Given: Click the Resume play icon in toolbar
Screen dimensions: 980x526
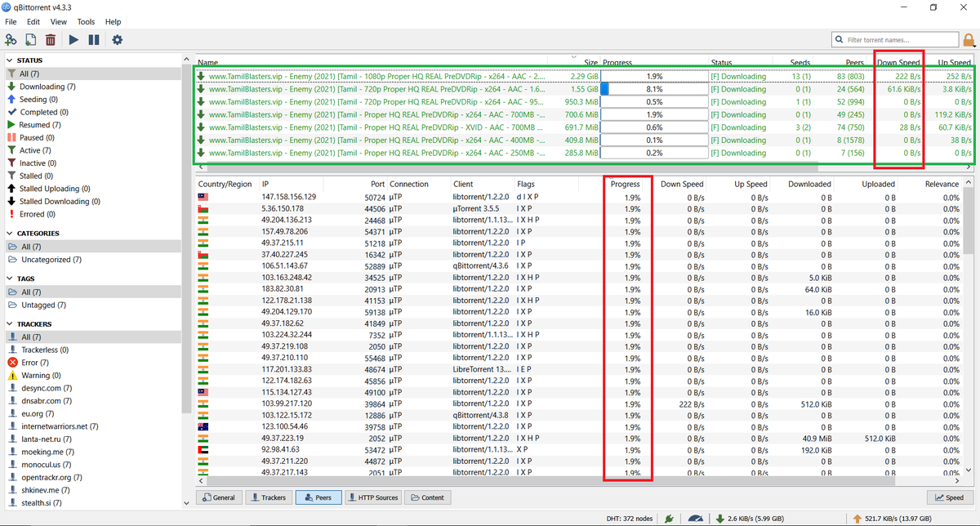Looking at the screenshot, I should [74, 39].
